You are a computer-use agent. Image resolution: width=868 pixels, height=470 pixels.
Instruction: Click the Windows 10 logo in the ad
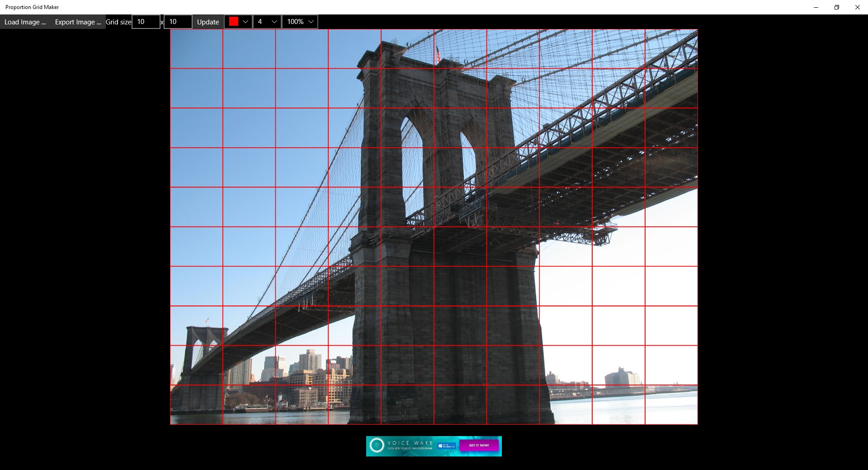445,446
